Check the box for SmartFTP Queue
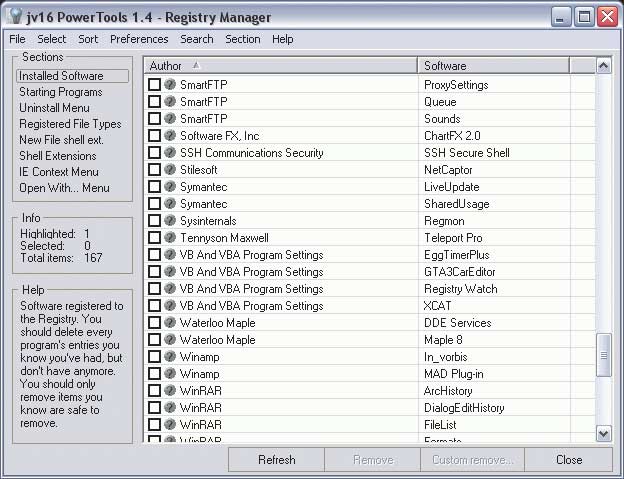This screenshot has height=479, width=624. 154,101
